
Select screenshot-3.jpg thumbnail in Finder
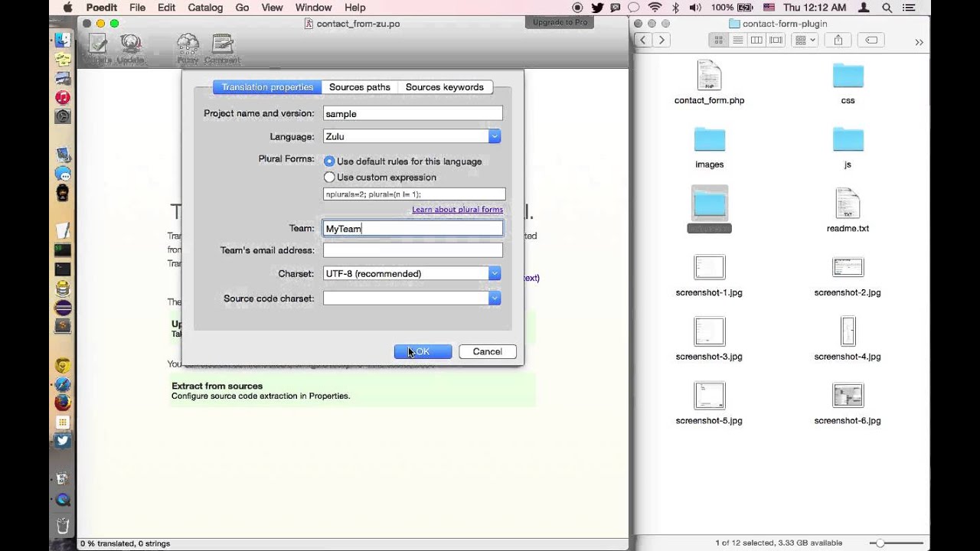[x=709, y=331]
